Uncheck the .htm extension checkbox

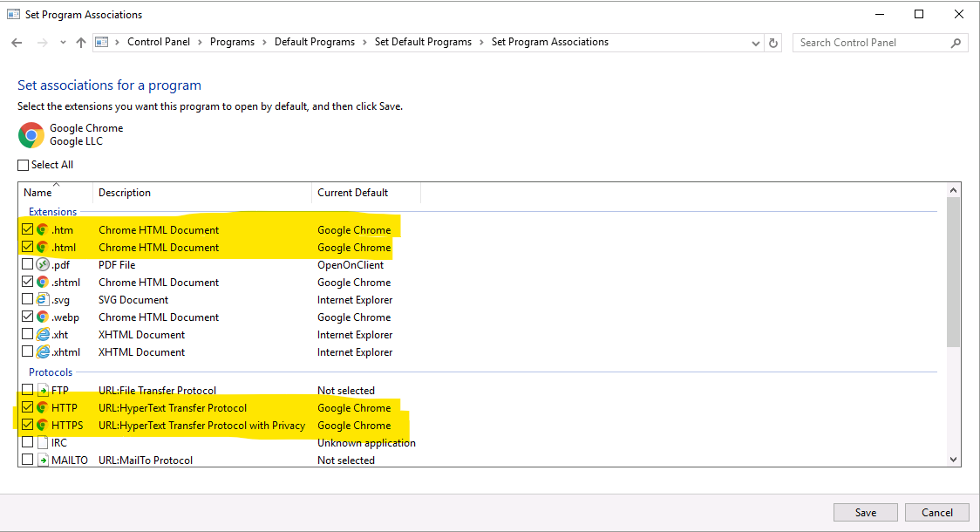[x=28, y=229]
